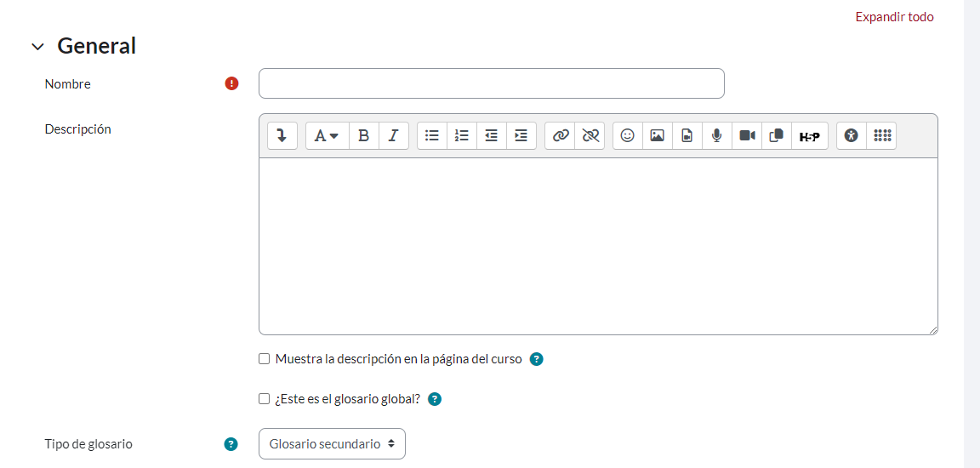Click the Bold formatting icon
980x468 pixels.
(x=363, y=135)
